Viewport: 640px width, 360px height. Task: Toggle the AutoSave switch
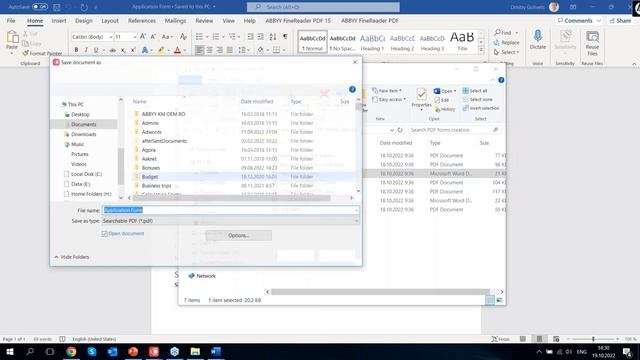(40, 7)
